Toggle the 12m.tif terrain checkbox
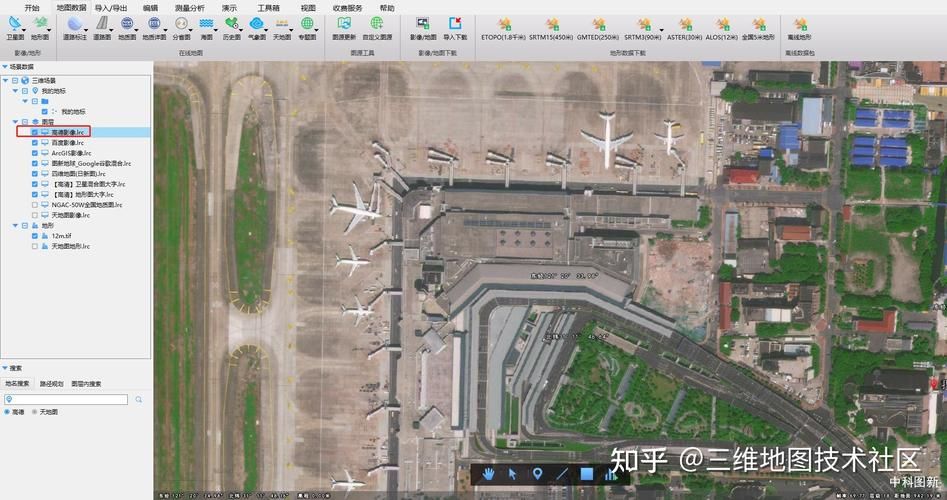This screenshot has width=947, height=500. 35,236
